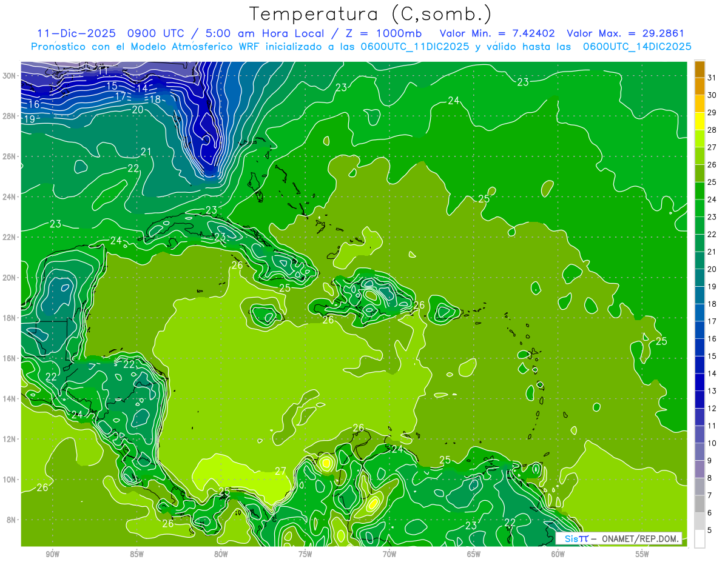Click the "65W" longitude axis label
Image resolution: width=728 pixels, height=562 pixels.
(x=474, y=554)
